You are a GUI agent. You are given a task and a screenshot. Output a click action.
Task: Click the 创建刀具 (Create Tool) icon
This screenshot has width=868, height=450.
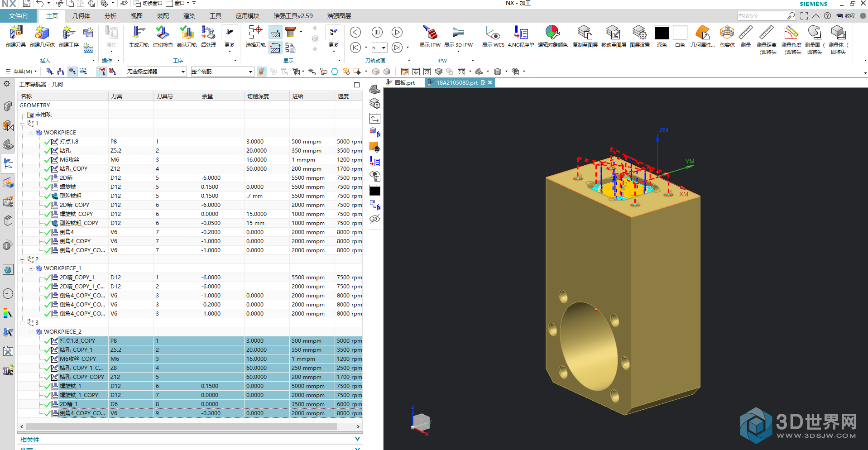click(x=16, y=34)
